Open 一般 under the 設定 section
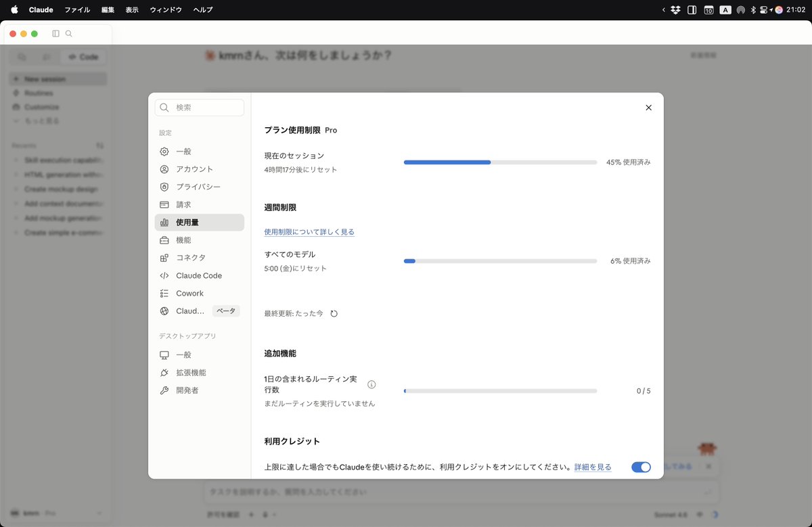Screen dimensions: 812x527 (199, 152)
